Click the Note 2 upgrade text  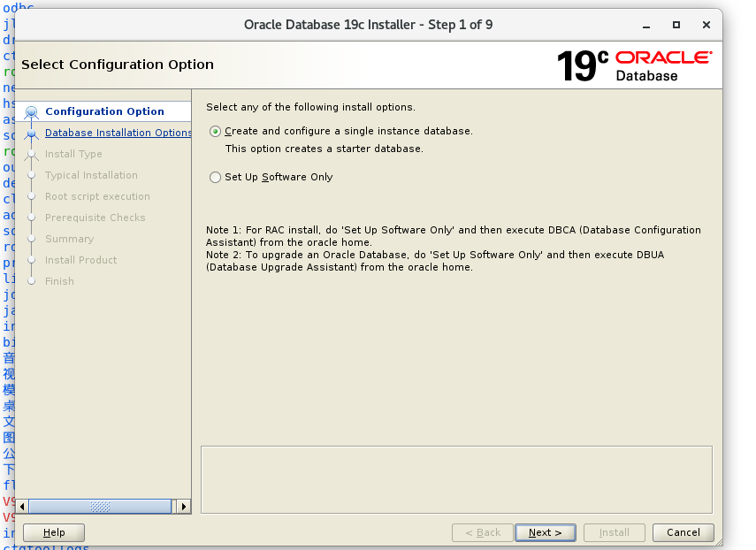(x=435, y=261)
